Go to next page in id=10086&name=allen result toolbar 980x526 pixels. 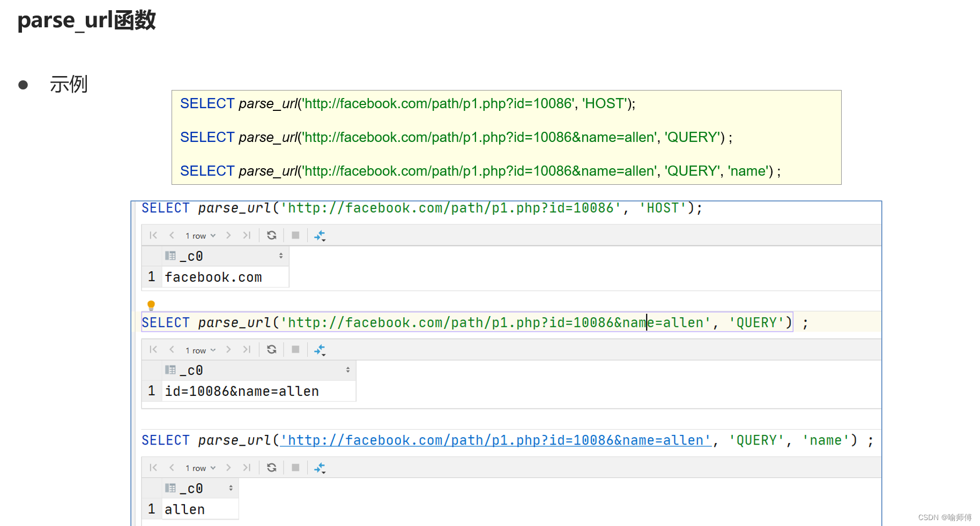(228, 350)
